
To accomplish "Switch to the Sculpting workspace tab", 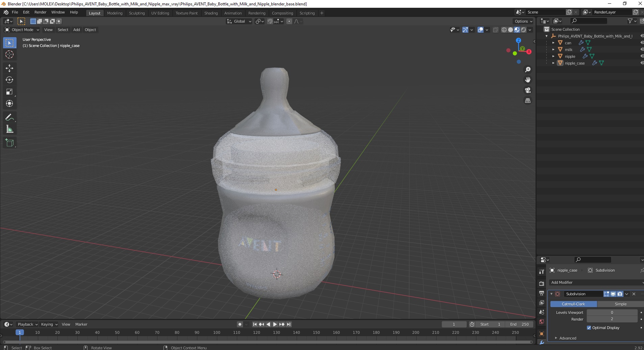I will click(137, 13).
